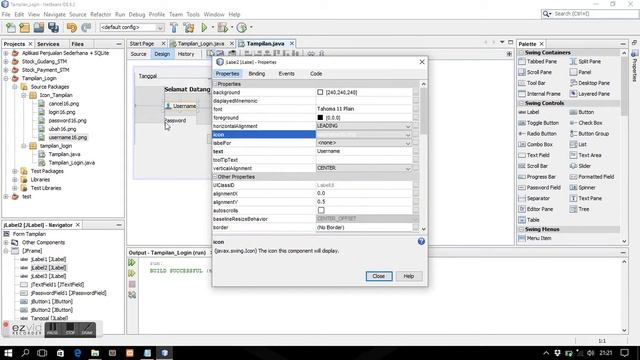640x360 pixels.
Task: Open the Task View taskbar icon
Action: coord(42,353)
